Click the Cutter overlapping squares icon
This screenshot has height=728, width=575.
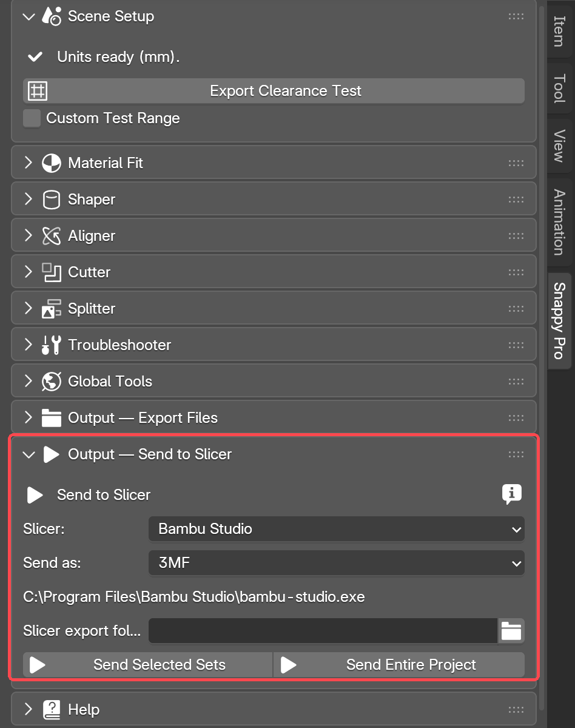point(52,272)
